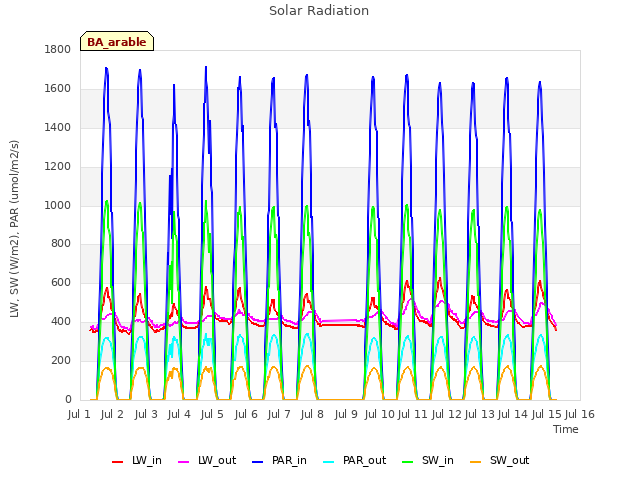
Task: Click the Jul 12 x-axis tick label
Action: [446, 414]
